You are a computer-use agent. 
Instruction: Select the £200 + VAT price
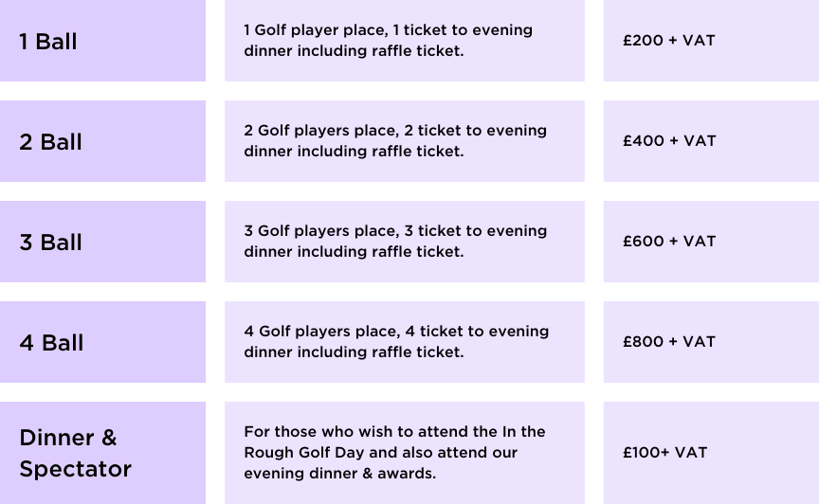click(669, 41)
